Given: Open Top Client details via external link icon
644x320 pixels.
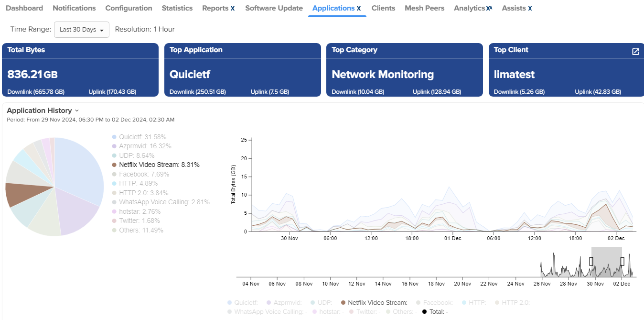Looking at the screenshot, I should tap(635, 50).
